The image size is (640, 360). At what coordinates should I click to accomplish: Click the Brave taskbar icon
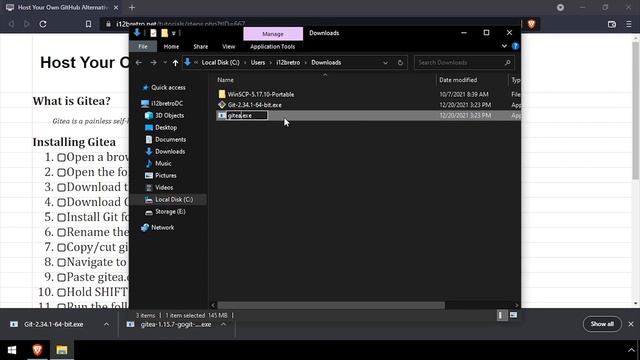(37, 350)
